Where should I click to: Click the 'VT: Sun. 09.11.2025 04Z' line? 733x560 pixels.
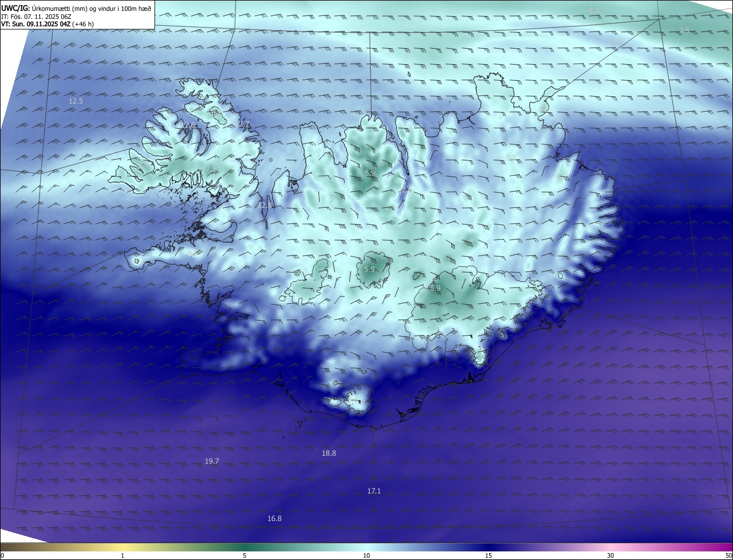pos(48,24)
